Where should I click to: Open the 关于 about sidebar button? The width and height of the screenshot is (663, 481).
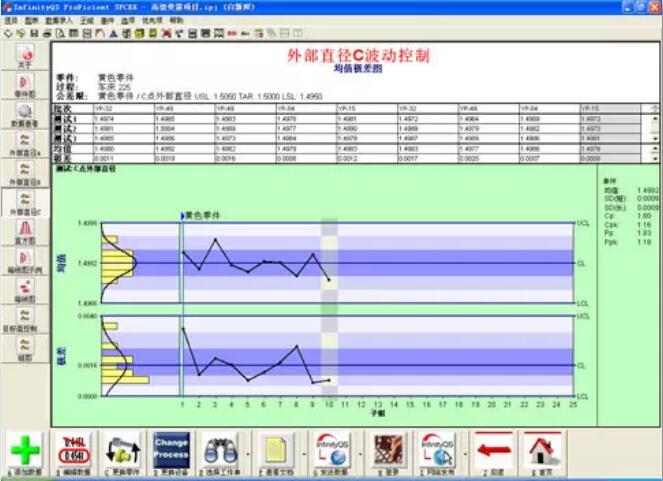tap(25, 56)
